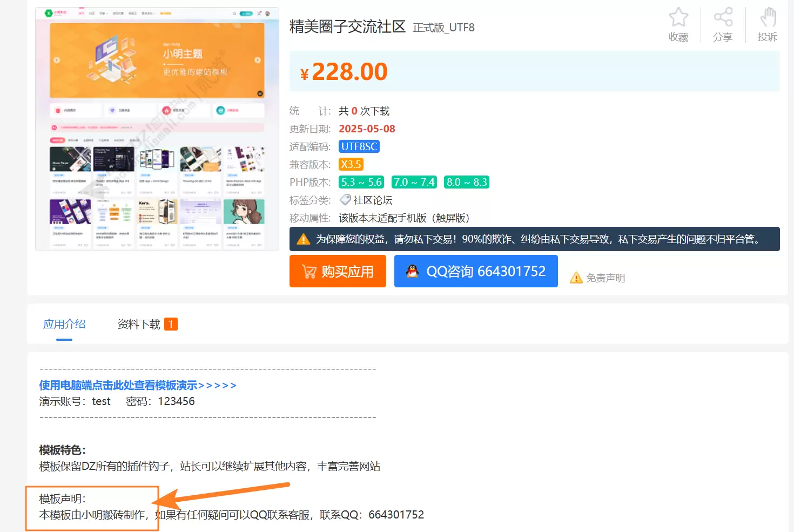Select the UTF8SC encoding badge
This screenshot has width=794, height=532.
click(359, 146)
